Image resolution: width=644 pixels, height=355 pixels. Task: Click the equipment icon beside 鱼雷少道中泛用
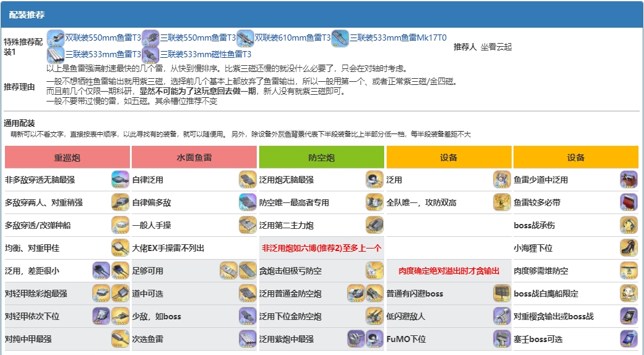(x=629, y=180)
